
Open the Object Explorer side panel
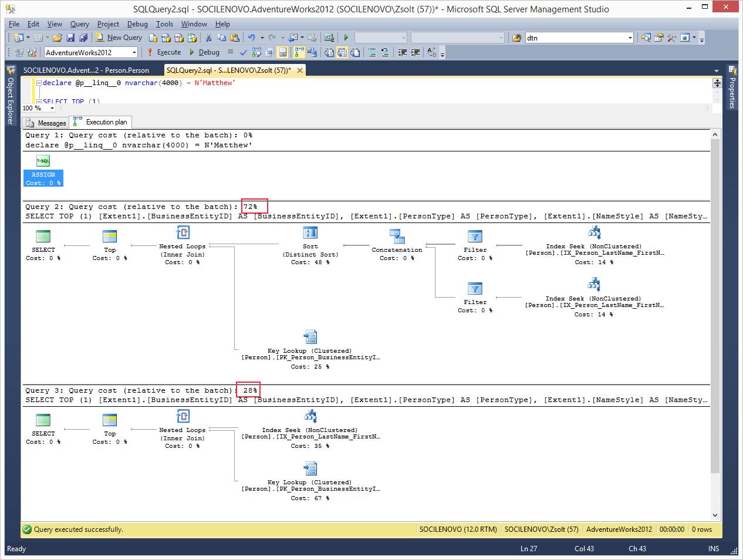[10, 95]
